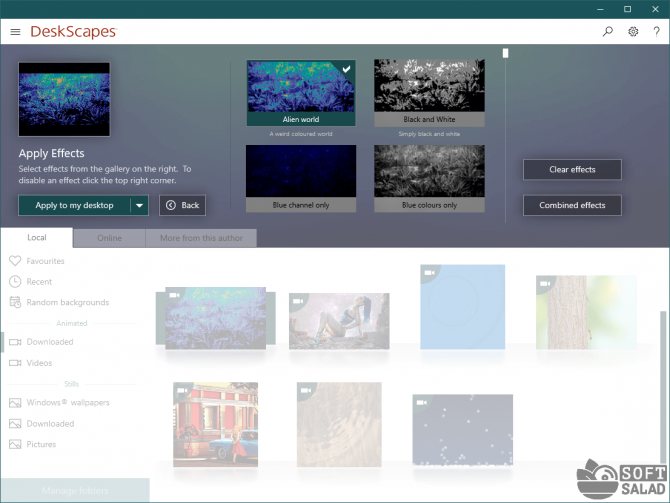670x503 pixels.
Task: Click the Clear effects button
Action: pyautogui.click(x=572, y=170)
